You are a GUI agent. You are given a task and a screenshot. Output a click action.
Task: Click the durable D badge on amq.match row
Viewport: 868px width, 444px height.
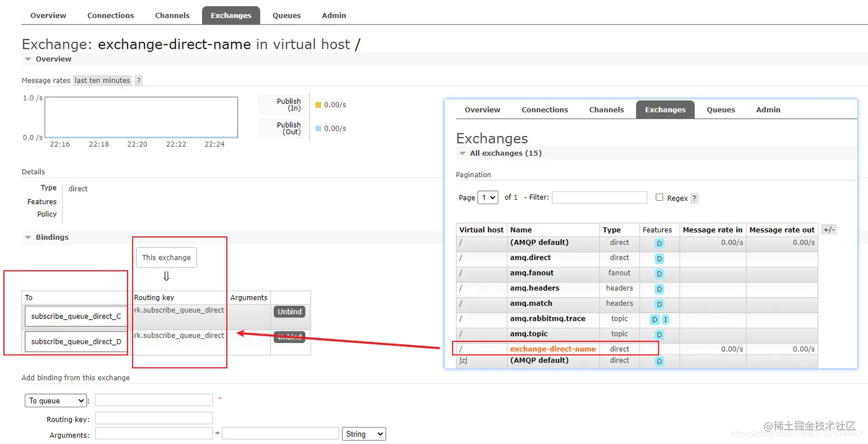(x=659, y=304)
